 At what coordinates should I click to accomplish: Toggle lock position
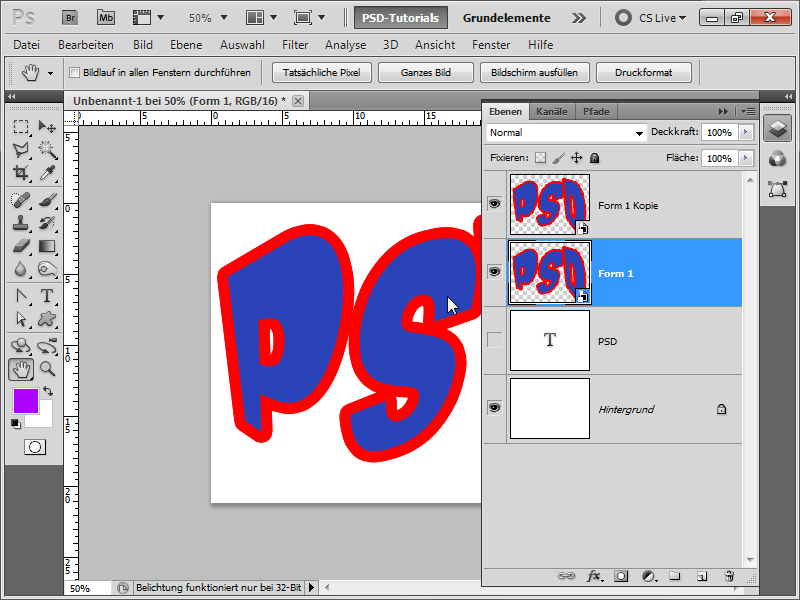tap(577, 158)
